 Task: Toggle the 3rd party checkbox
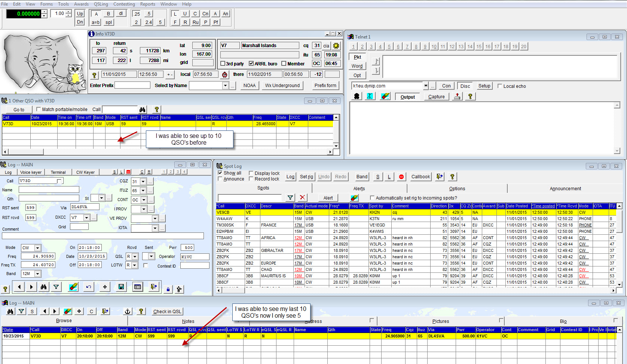(x=223, y=64)
